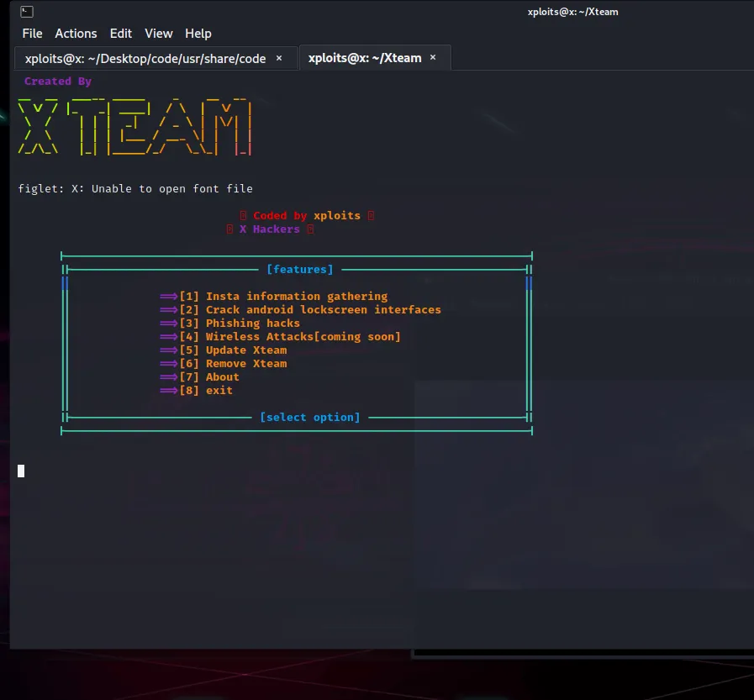Close the Desktop code terminal tab

278,58
